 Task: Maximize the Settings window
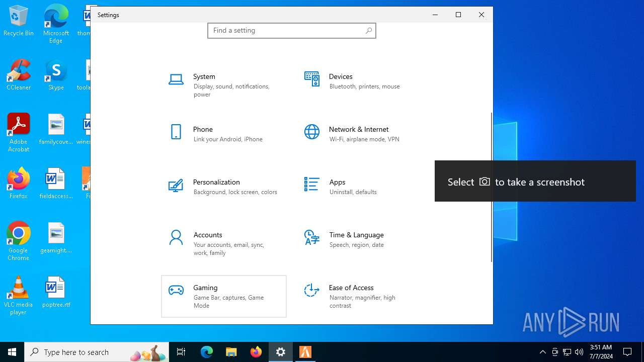[x=458, y=15]
